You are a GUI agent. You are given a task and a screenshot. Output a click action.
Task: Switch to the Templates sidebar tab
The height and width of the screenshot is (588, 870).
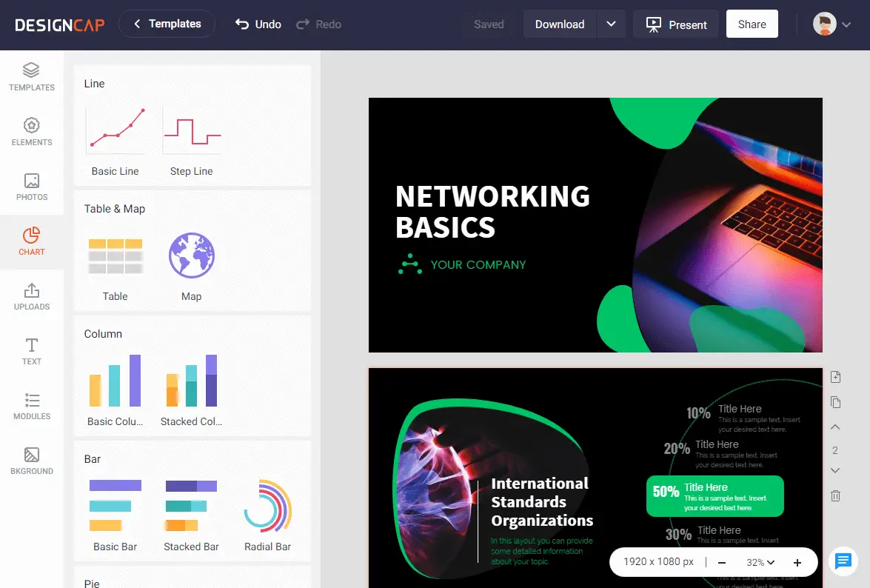tap(32, 77)
